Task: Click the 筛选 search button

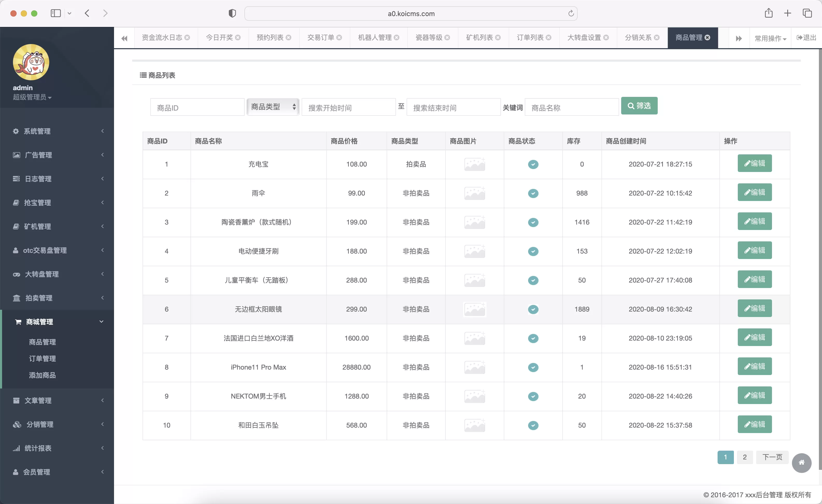Action: pos(639,106)
